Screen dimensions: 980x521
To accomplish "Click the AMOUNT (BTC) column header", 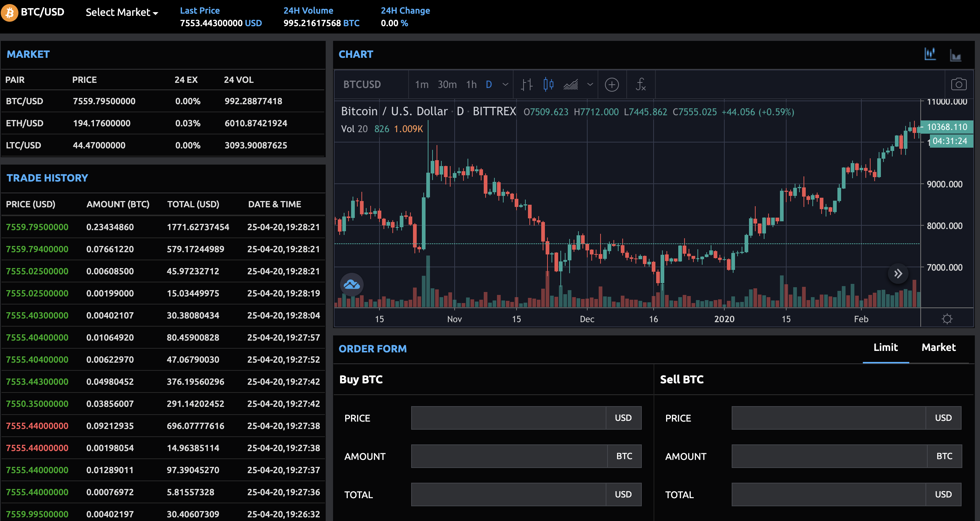I will (x=118, y=204).
